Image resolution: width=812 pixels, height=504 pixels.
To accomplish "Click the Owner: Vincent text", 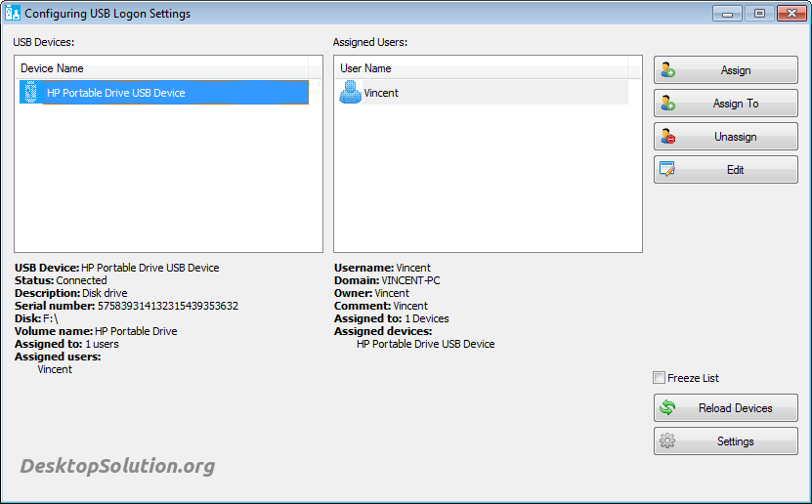I will [x=372, y=293].
